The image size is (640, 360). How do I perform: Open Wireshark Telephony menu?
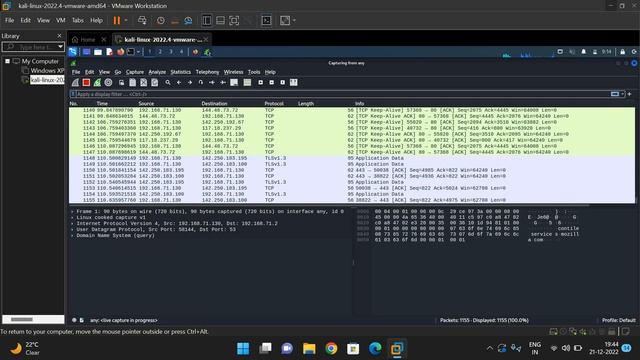[207, 72]
